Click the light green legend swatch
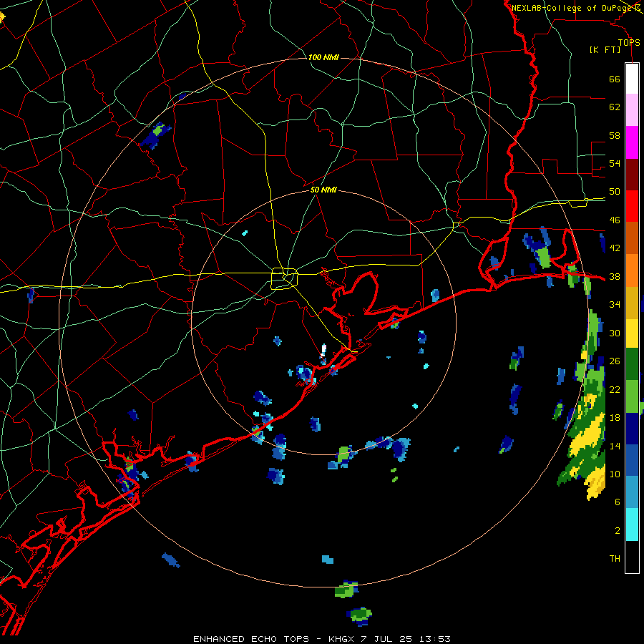644x644 pixels. (x=632, y=396)
